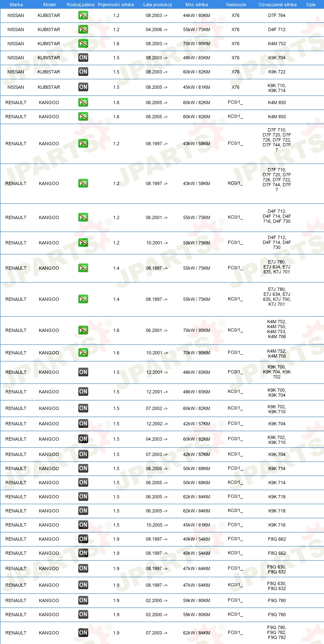Select the KC0/1_ cell in the 07.2003 row
This screenshot has height=644, width=324.
point(235,454)
